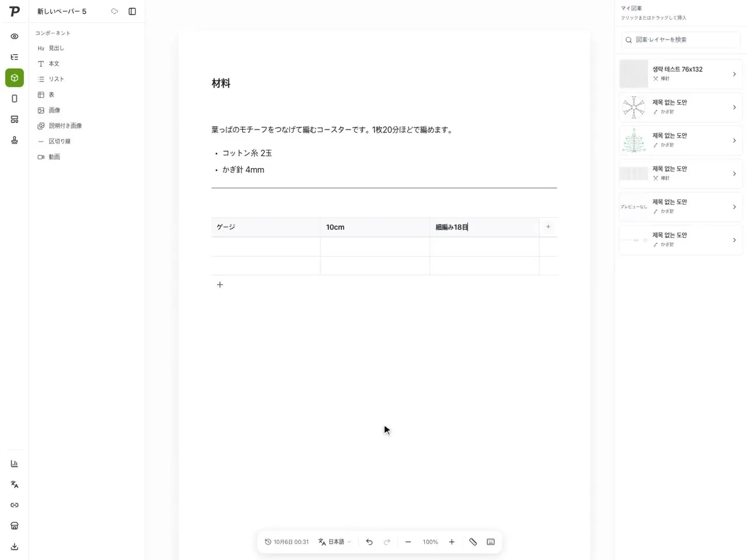Select the components cube icon

point(15,78)
